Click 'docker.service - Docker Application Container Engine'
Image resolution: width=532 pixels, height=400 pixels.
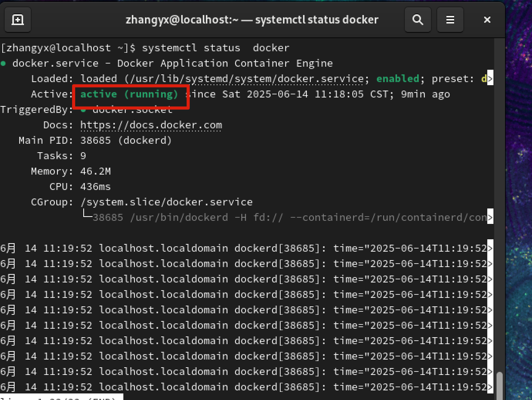(x=173, y=63)
